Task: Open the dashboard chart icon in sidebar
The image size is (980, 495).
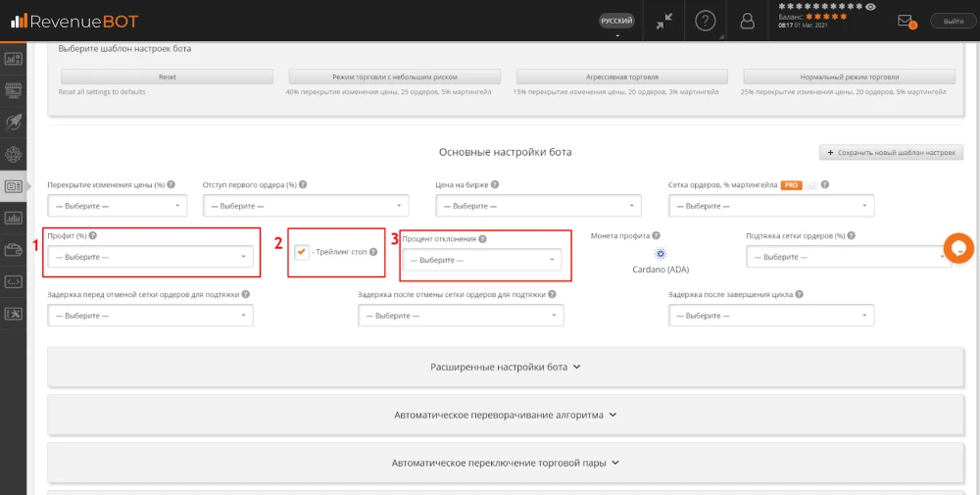Action: tap(13, 59)
